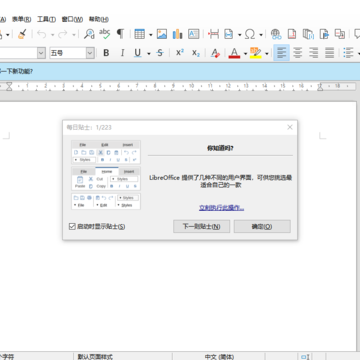Open redo history dropdown arrow
This screenshot has height=360, width=360.
[74, 34]
